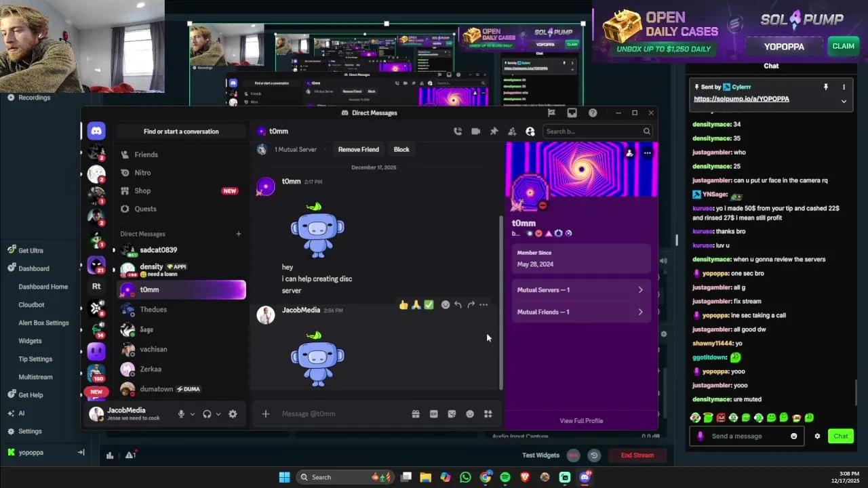Click End Stream button
Image resolution: width=868 pixels, height=488 pixels.
[x=637, y=455]
